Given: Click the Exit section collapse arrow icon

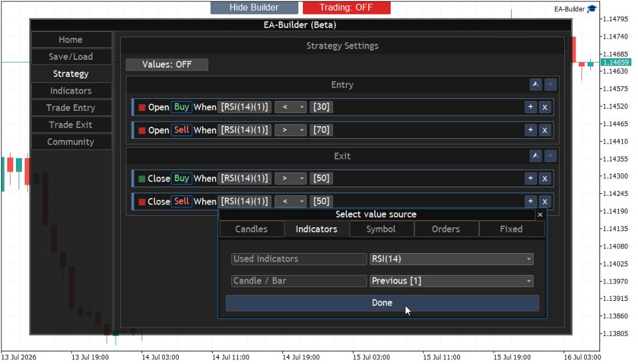Looking at the screenshot, I should tap(536, 156).
